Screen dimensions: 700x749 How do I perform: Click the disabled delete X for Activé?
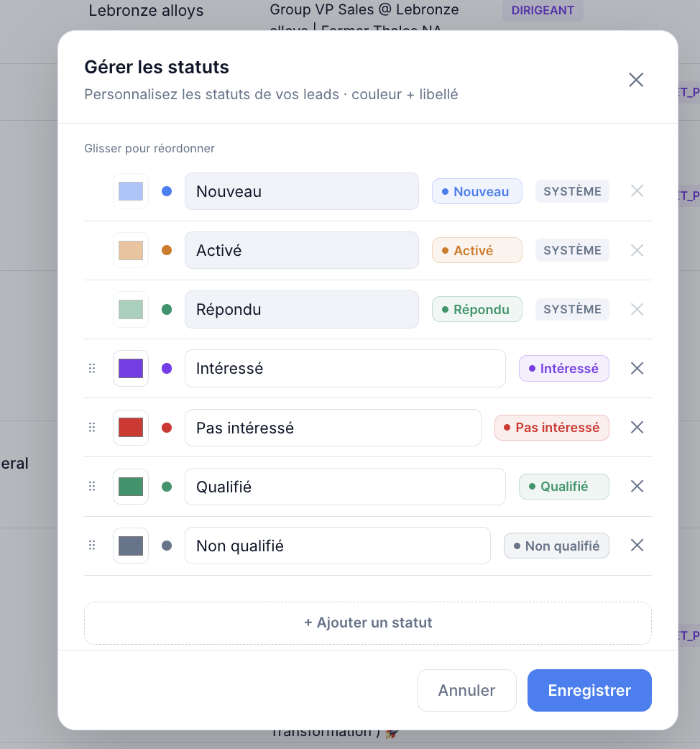pyautogui.click(x=637, y=250)
